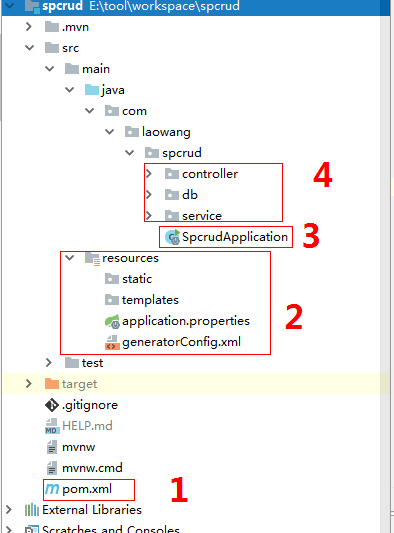
Task: Click the mvnw file icon
Action: 52,447
